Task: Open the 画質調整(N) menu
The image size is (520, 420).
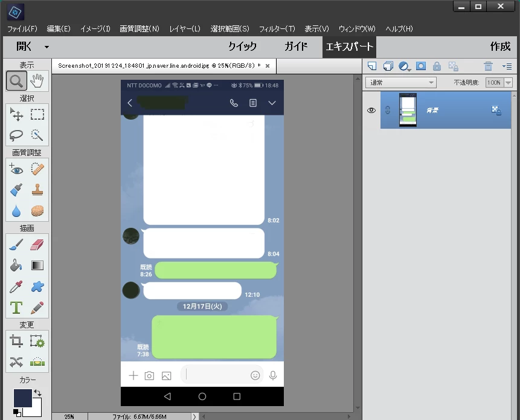Action: click(140, 29)
